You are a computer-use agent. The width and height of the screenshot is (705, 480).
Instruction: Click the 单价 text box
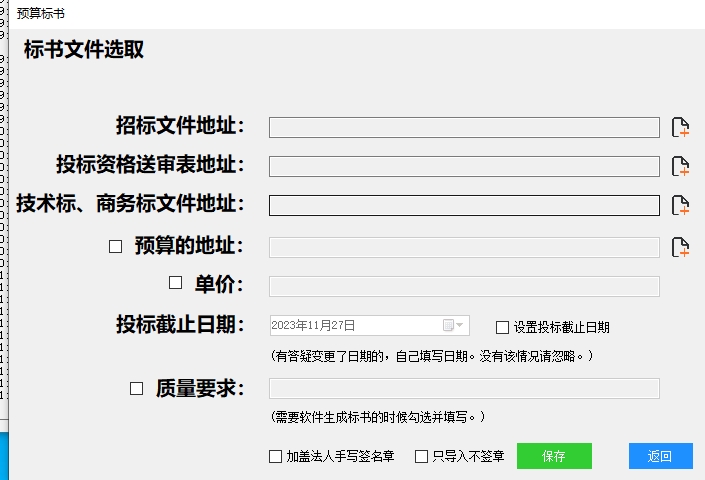464,287
